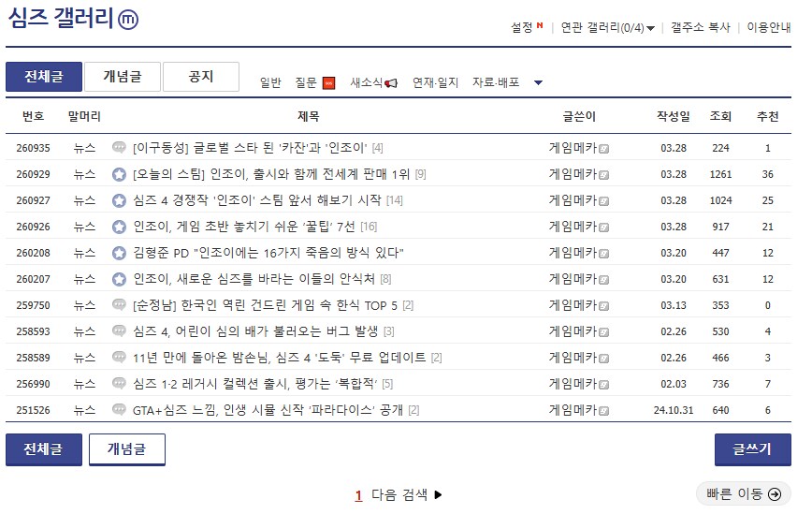This screenshot has width=812, height=514.
Task: Click the minor gallery 'm' circle icon
Action: tap(128, 20)
